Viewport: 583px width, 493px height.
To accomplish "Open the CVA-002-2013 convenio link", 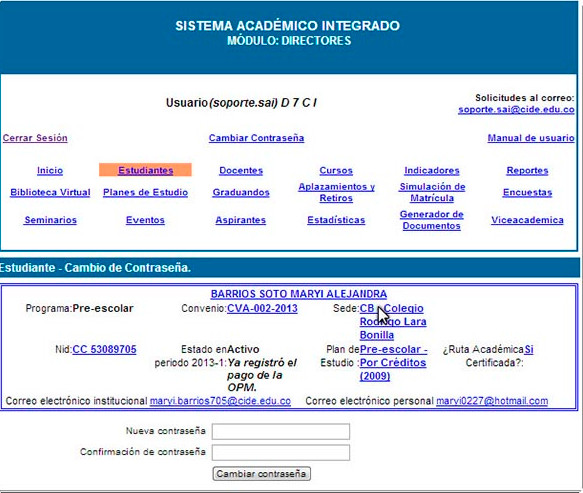I will click(x=262, y=308).
